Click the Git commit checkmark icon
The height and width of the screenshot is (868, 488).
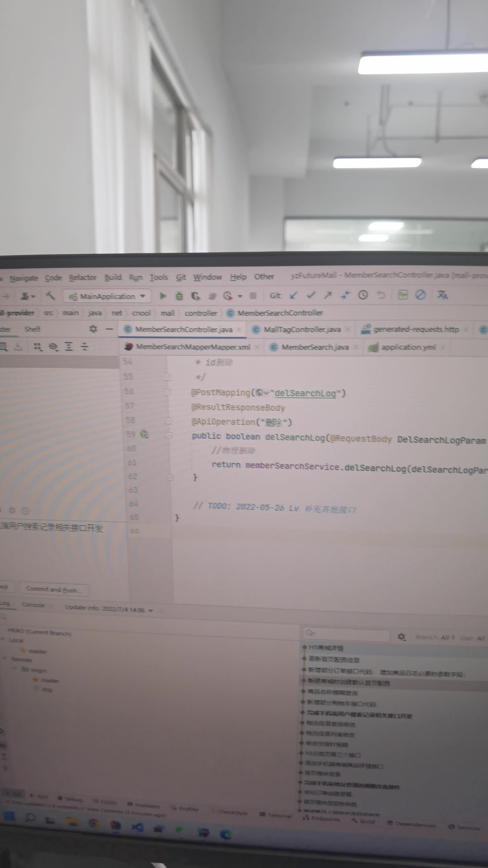pyautogui.click(x=311, y=295)
